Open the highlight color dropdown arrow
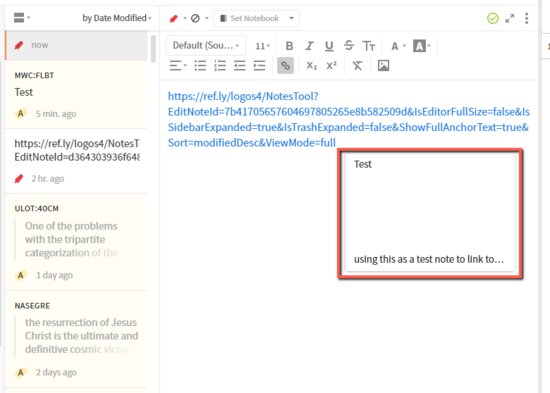The height and width of the screenshot is (393, 550). click(x=429, y=46)
